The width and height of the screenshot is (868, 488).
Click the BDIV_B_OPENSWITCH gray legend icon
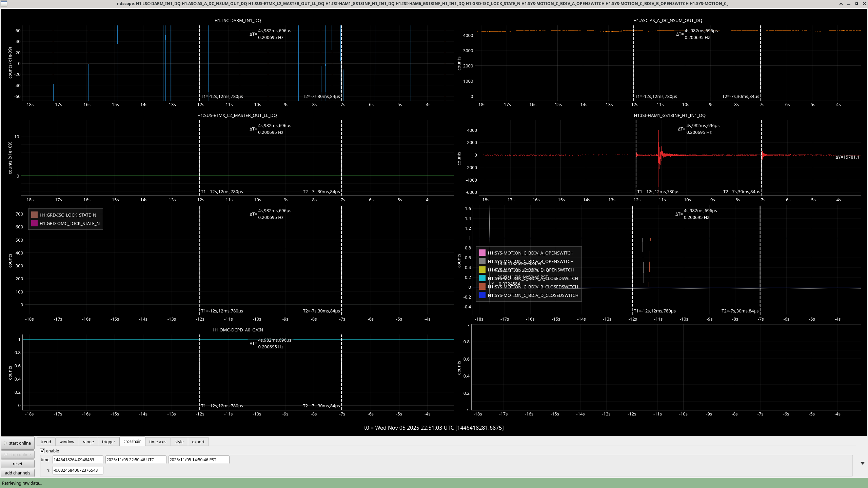482,261
